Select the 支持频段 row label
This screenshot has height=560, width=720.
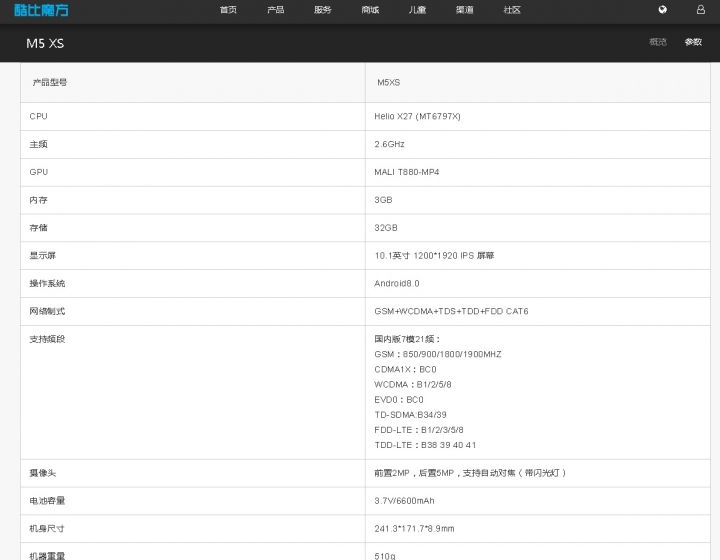pyautogui.click(x=47, y=339)
